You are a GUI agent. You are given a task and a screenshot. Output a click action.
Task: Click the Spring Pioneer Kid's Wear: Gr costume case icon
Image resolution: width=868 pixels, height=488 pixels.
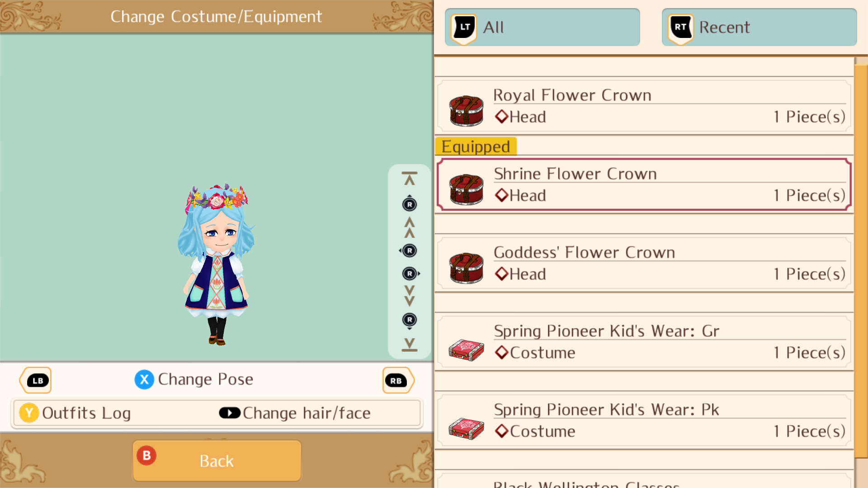click(466, 350)
